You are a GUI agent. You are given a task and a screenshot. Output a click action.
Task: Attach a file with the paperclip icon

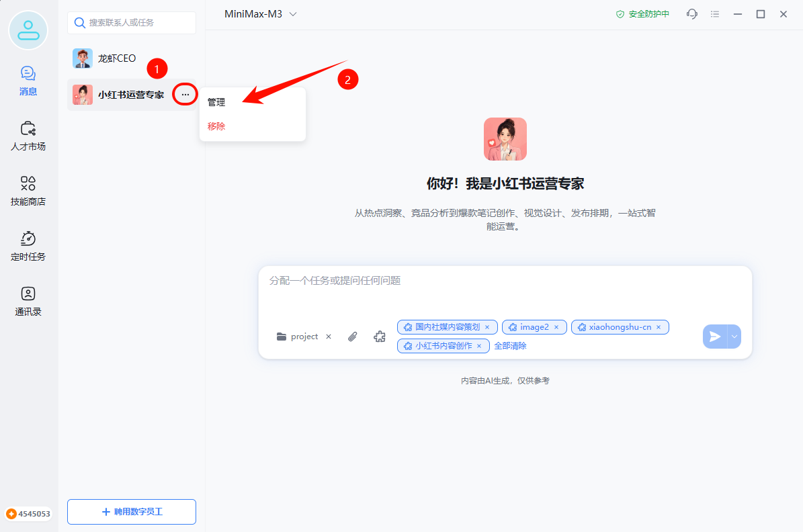[352, 337]
